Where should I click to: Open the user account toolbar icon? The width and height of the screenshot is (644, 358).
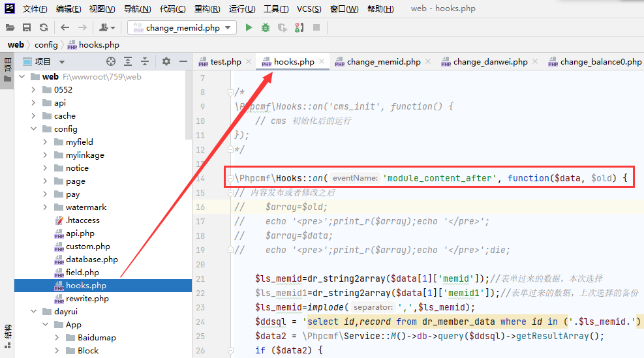pyautogui.click(x=107, y=27)
